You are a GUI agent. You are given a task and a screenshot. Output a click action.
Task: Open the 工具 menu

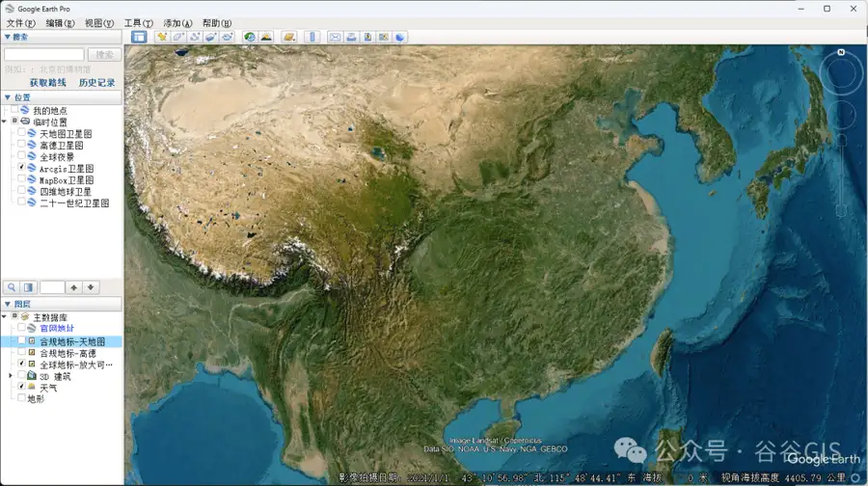[138, 23]
